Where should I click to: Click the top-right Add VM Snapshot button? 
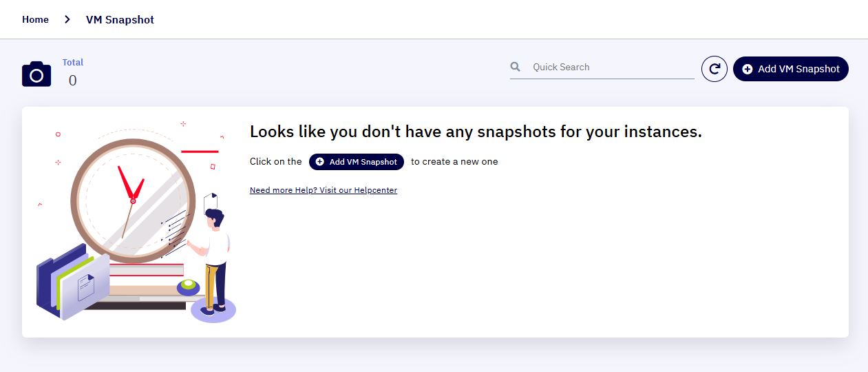point(791,69)
